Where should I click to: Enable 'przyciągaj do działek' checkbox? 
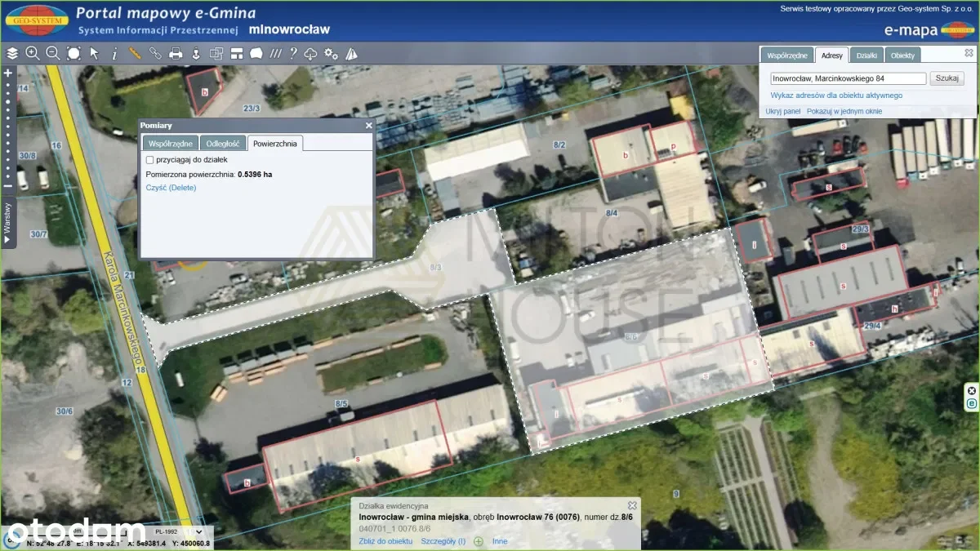(x=149, y=160)
